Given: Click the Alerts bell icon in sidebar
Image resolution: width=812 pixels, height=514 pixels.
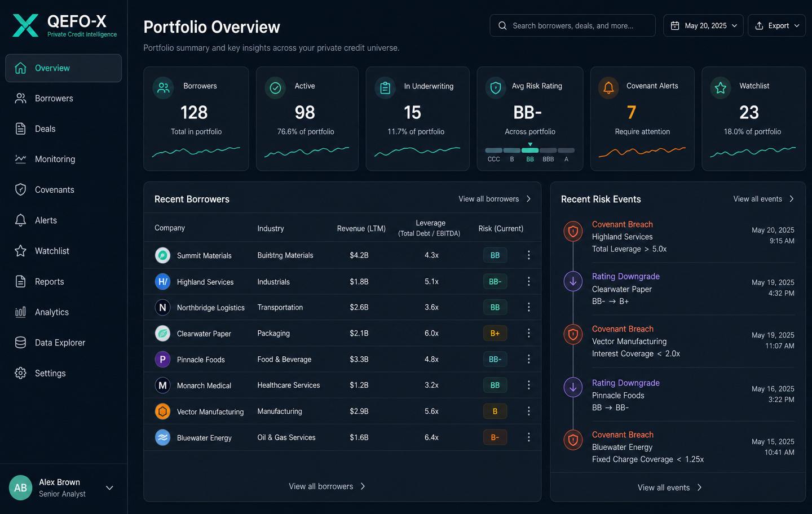Looking at the screenshot, I should [20, 220].
